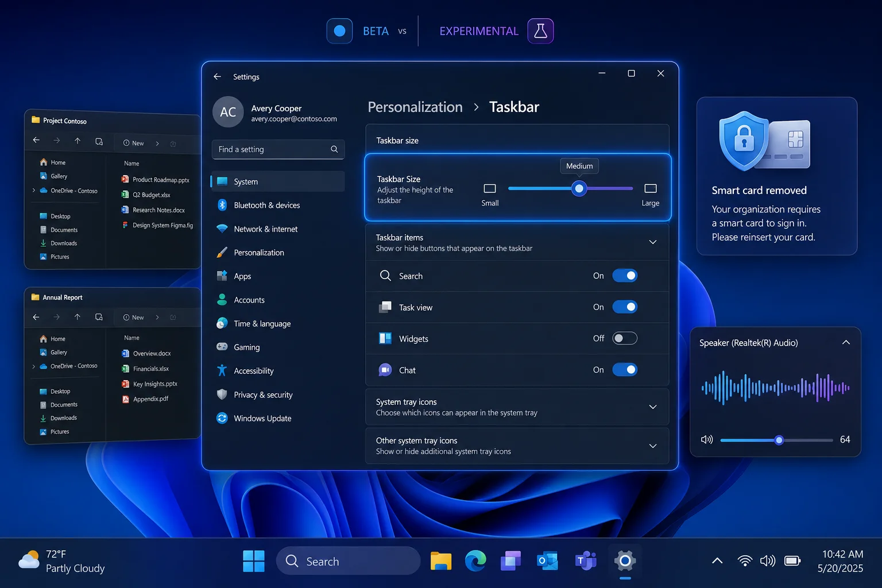Click New button in Project Contoso
882x588 pixels.
[x=134, y=143]
